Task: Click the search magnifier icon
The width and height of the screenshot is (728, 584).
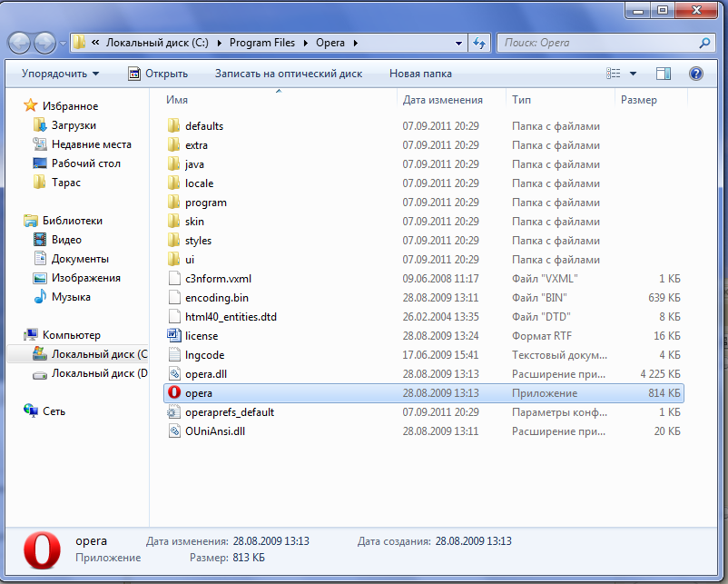Action: 704,44
